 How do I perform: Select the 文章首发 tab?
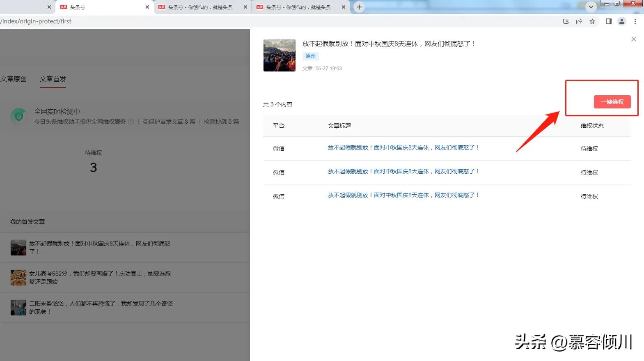(53, 79)
